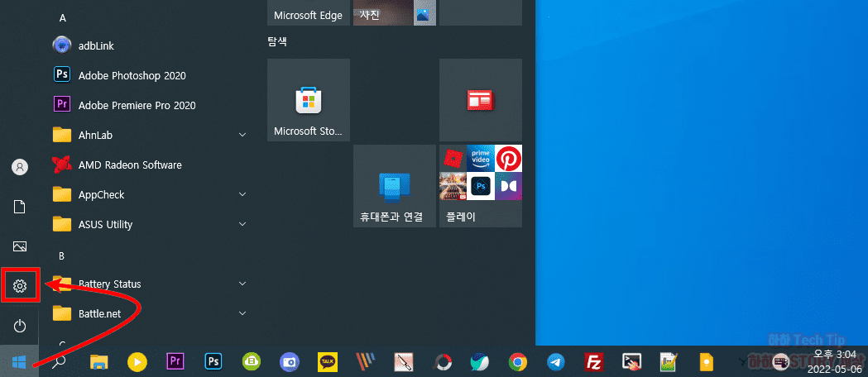Click the Windows Start button
Image resolution: width=868 pixels, height=377 pixels.
click(19, 361)
